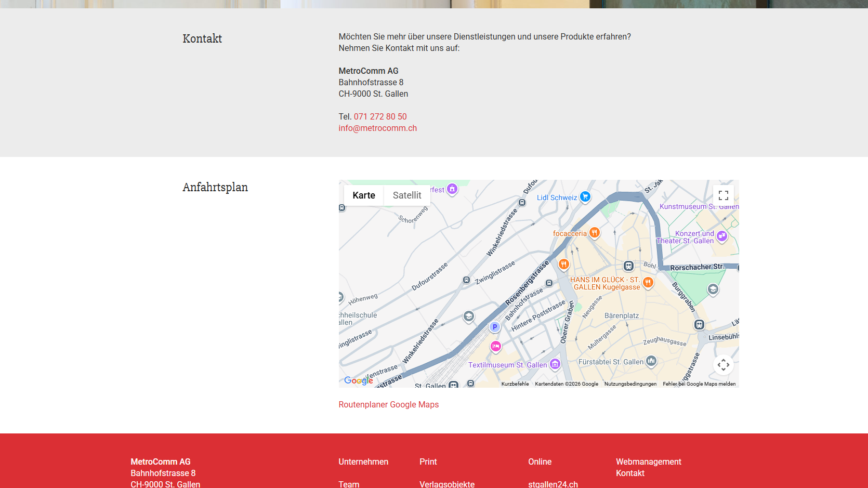
Task: Click Kurzbefehle on the map footer
Action: click(515, 384)
